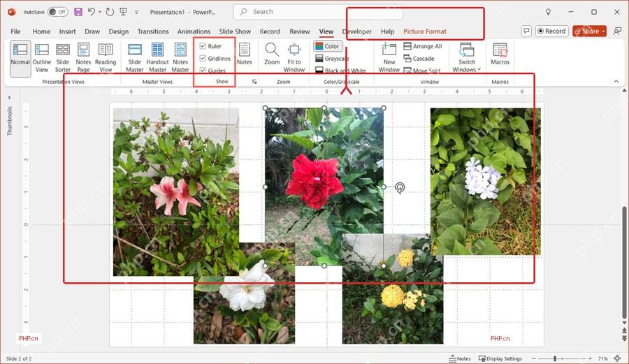The height and width of the screenshot is (364, 629).
Task: Open a New Window
Action: click(x=389, y=58)
